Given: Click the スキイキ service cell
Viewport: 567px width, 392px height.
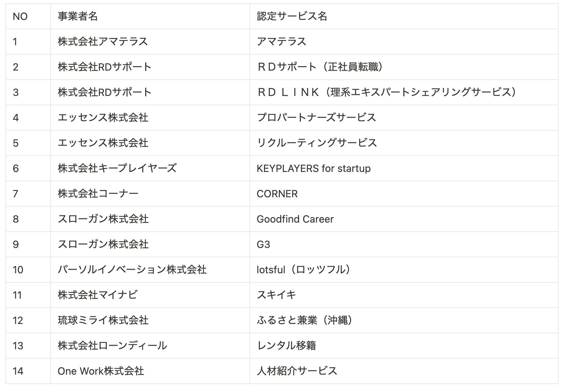Looking at the screenshot, I should pos(276,295).
